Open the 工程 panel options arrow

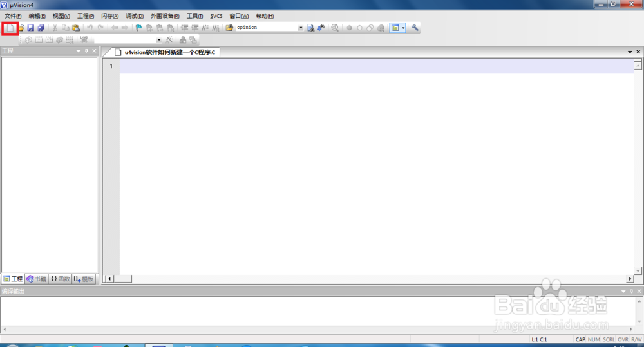(x=78, y=51)
